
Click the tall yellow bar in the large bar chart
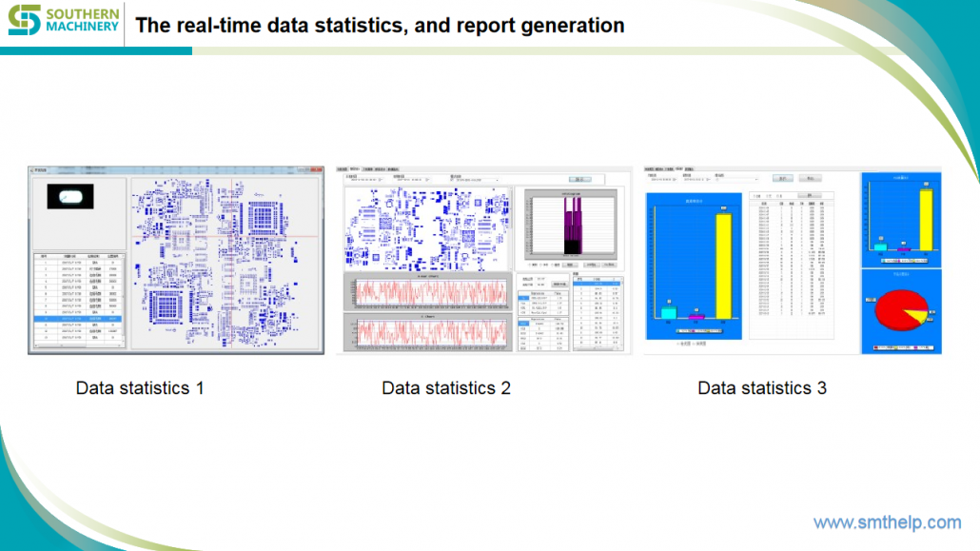(x=724, y=266)
